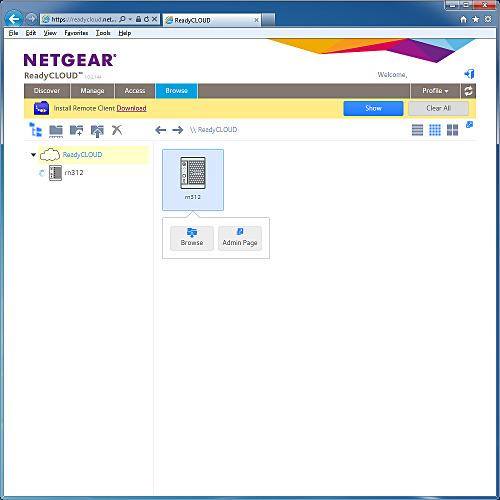
Task: Open the Edit menu
Action: coord(31,33)
